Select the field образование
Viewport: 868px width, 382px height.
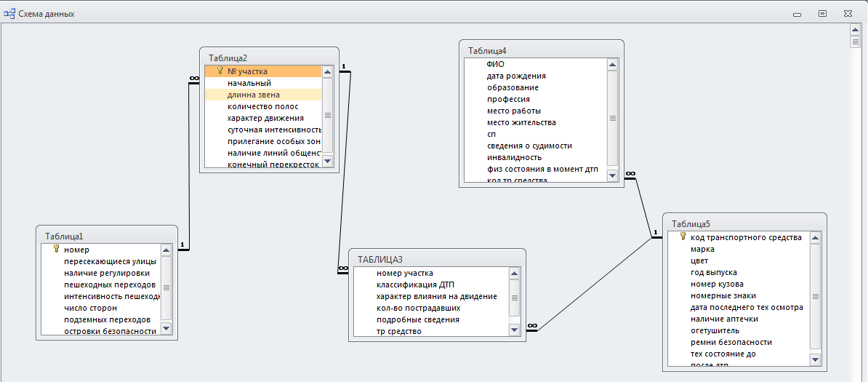[x=536, y=87]
